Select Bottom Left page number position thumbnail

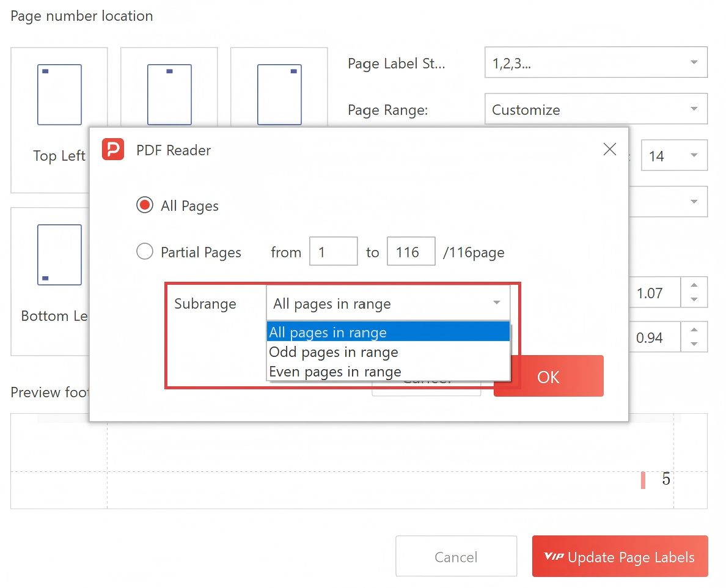click(x=59, y=255)
